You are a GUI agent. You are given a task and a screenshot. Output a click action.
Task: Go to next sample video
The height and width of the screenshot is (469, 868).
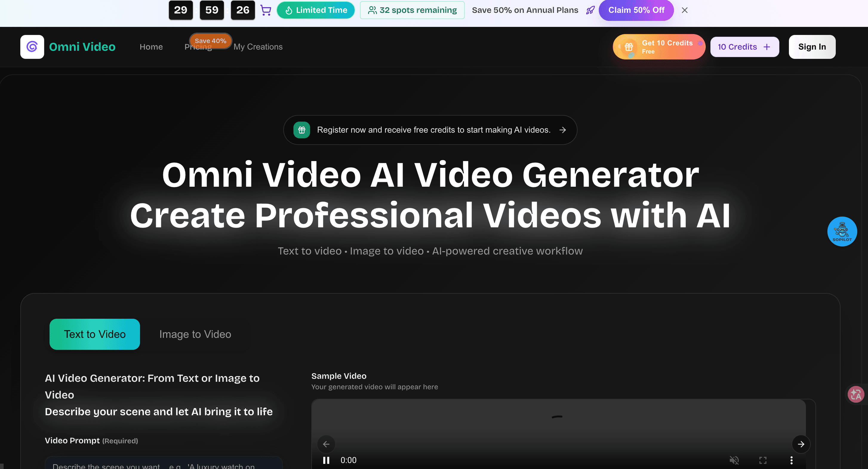pos(801,444)
